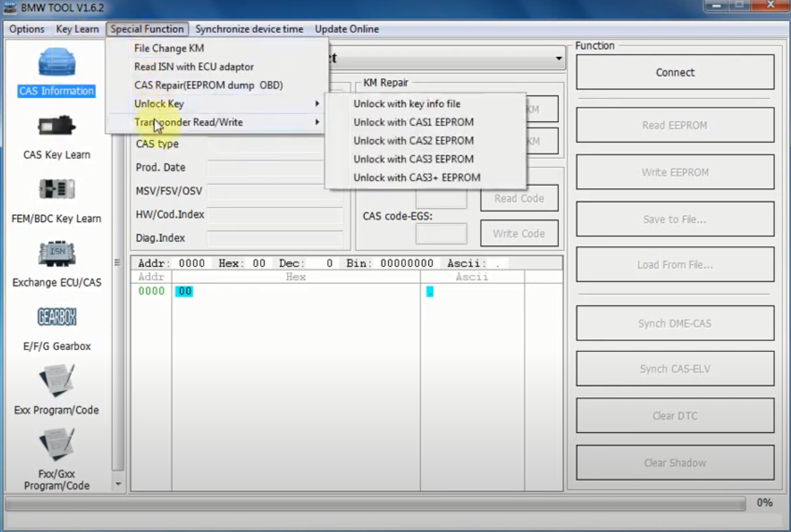The height and width of the screenshot is (532, 791).
Task: Open the E/F/G Gearbox icon
Action: coord(56,317)
